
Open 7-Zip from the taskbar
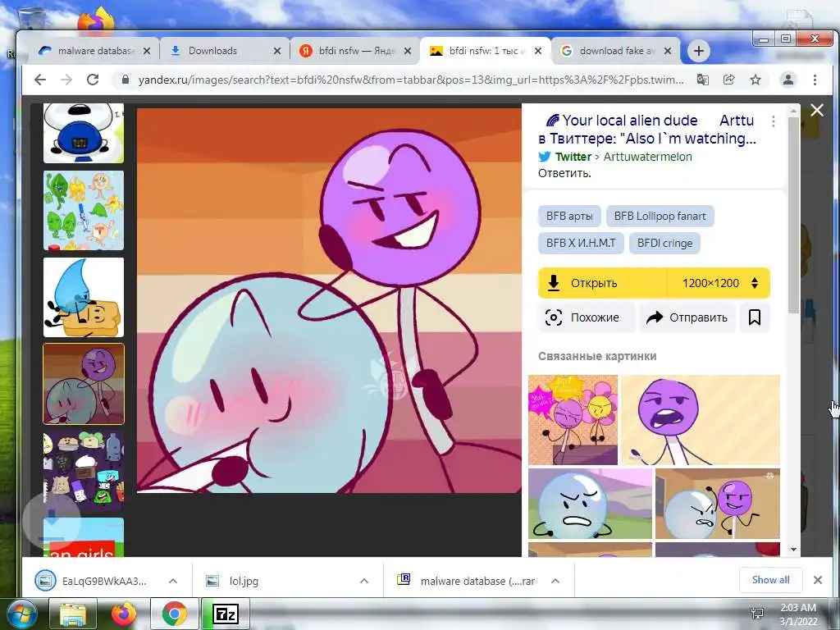point(225,614)
